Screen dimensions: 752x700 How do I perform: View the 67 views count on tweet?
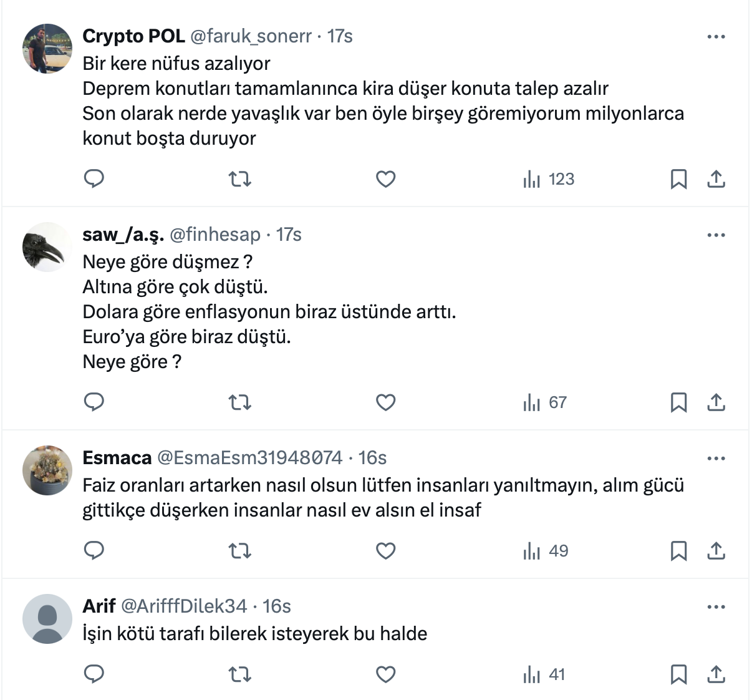[545, 403]
